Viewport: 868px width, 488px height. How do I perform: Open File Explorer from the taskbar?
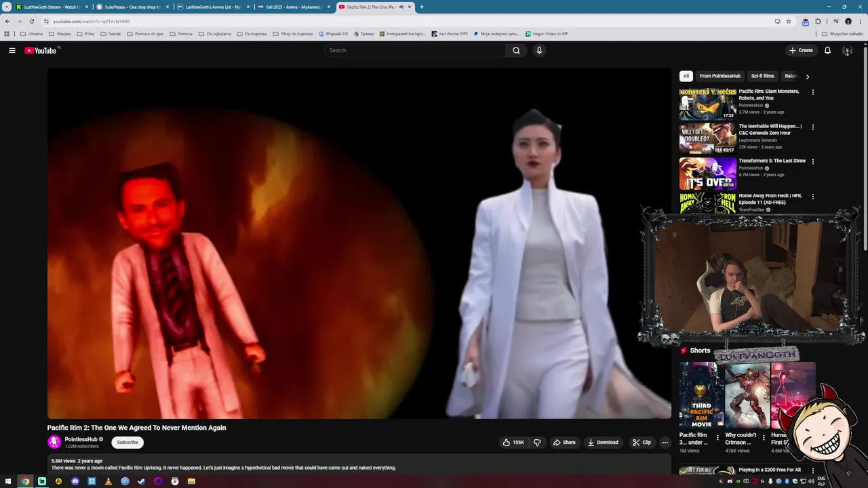point(191,481)
